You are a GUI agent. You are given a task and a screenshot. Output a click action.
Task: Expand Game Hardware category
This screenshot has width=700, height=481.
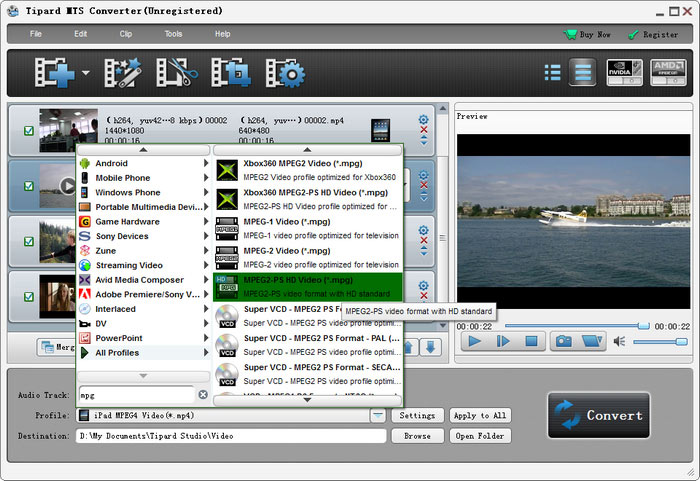tap(144, 222)
